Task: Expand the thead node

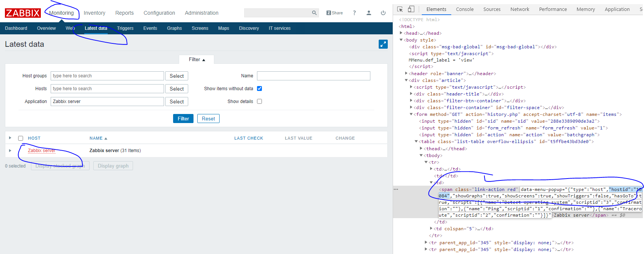Action: point(421,149)
